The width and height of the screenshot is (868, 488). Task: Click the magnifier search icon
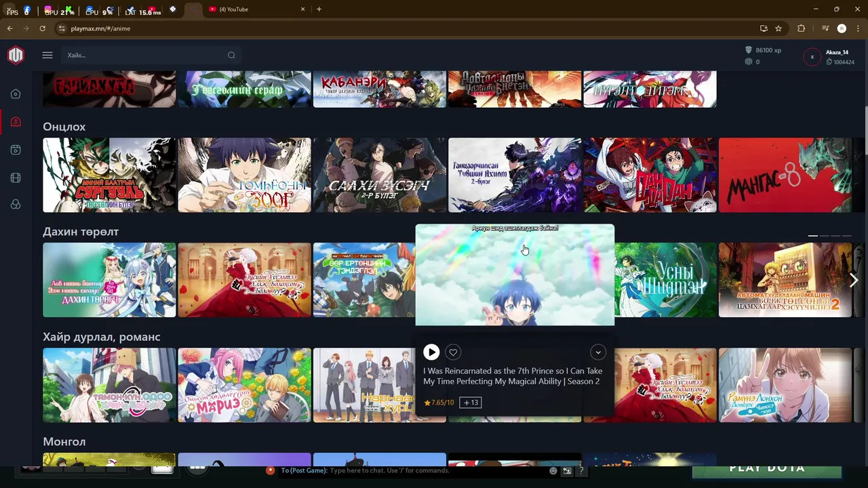[231, 56]
